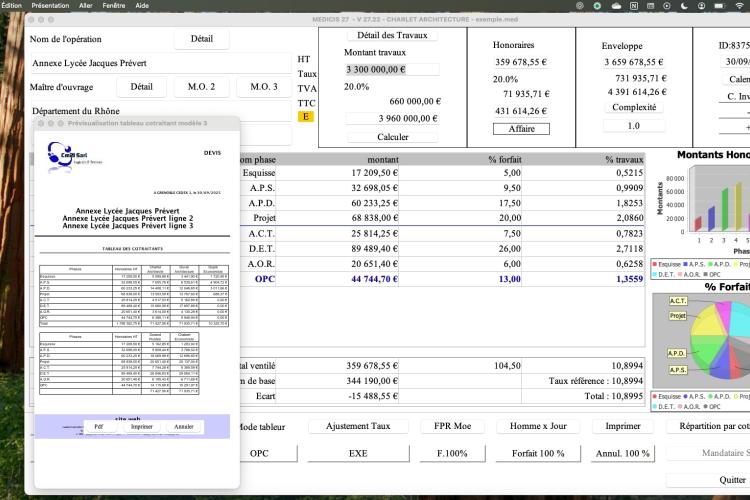Screen dimensions: 750x500
Task: Click the cloud icon in the menu bar
Action: pyautogui.click(x=616, y=6)
